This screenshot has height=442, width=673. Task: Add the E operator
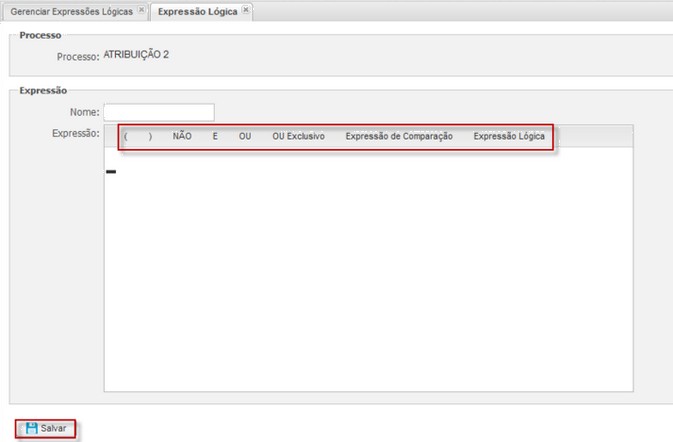[215, 136]
